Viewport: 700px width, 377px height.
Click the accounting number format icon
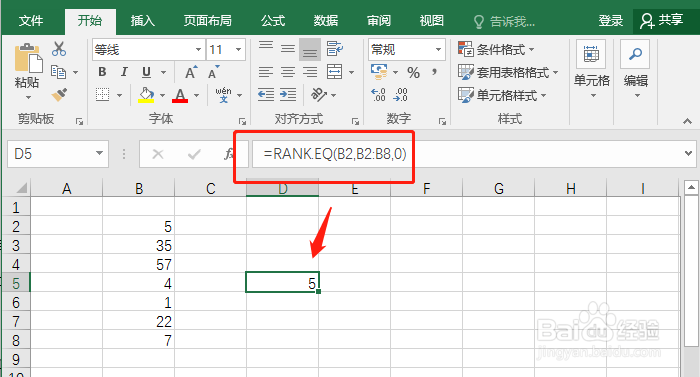(379, 71)
